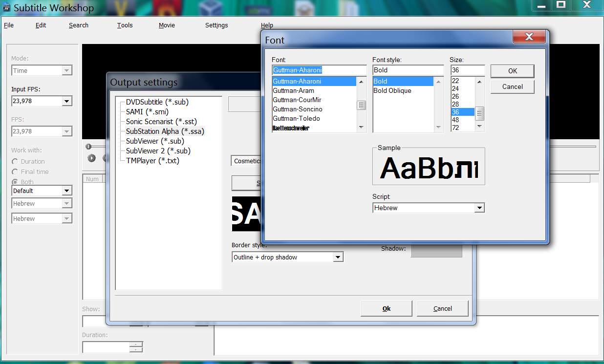Image resolution: width=604 pixels, height=364 pixels.
Task: Select the Guttman-Aram font
Action: 314,91
